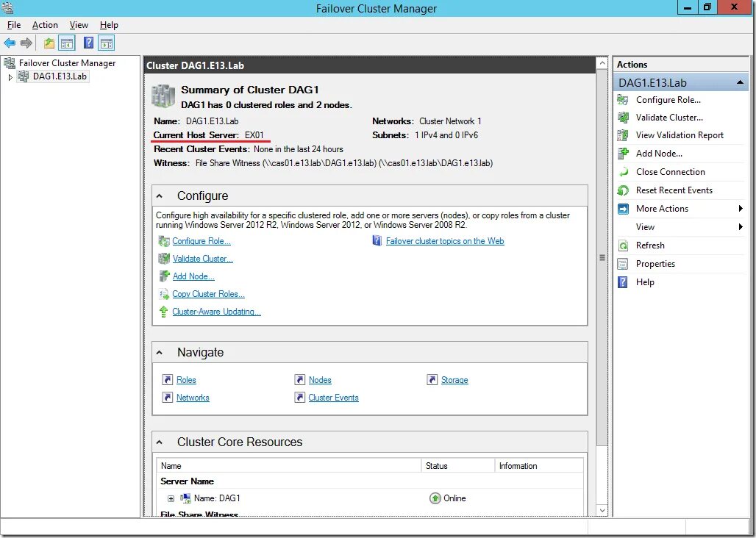Click the More Actions arrow icon
This screenshot has width=756, height=538.
click(x=623, y=209)
